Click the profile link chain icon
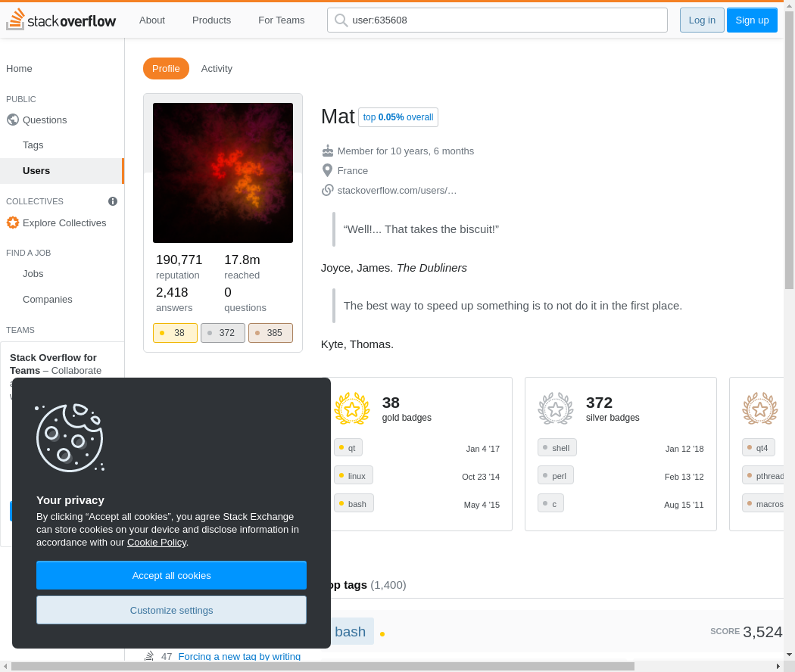Screen dimensions: 795x672 tap(327, 190)
